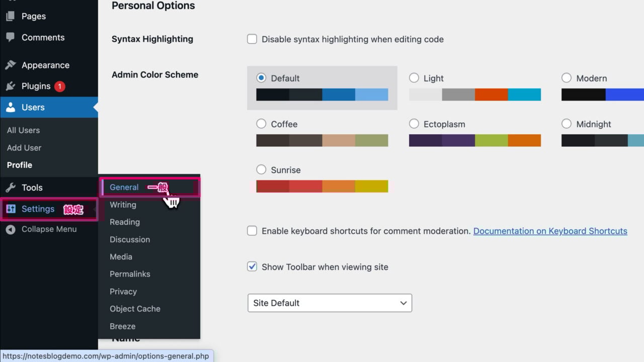644x362 pixels.
Task: Select the Coffee color scheme radio button
Action: [x=261, y=124]
